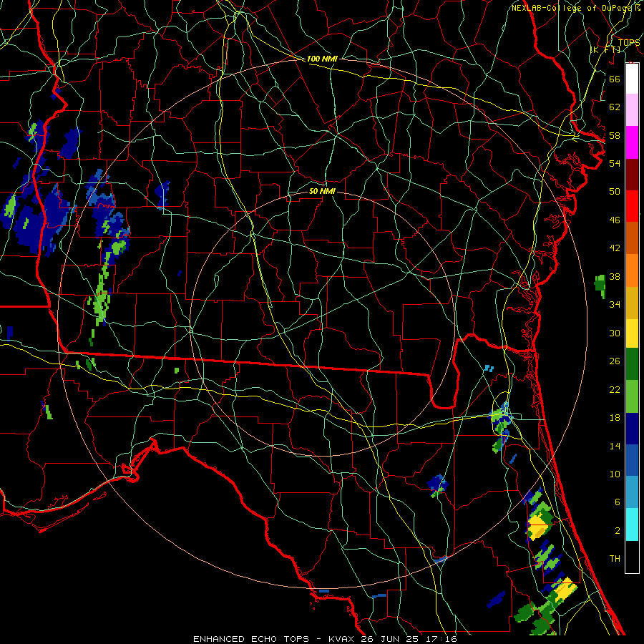Click the legend value '26'
Image resolution: width=644 pixels, height=644 pixels.
[615, 361]
